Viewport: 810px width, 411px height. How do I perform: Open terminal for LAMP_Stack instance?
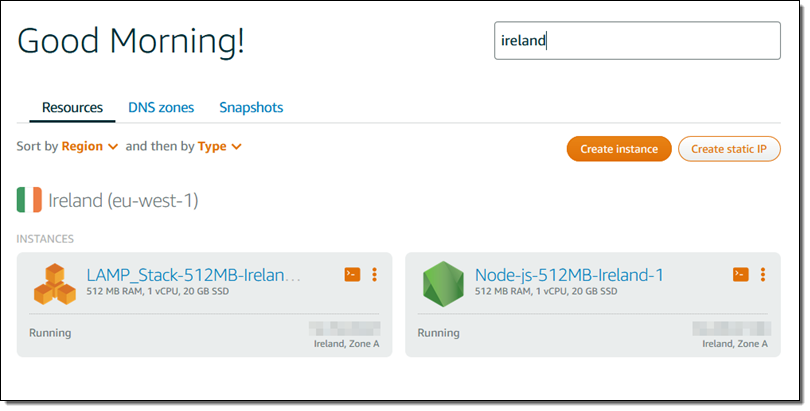(x=352, y=274)
